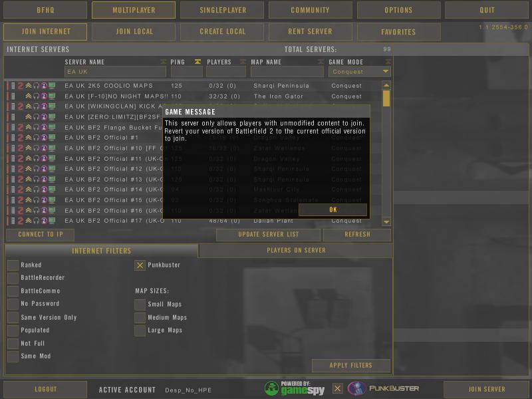Screen dimensions: 532x399
Task: Switch to the Join Local tab
Action: click(134, 31)
